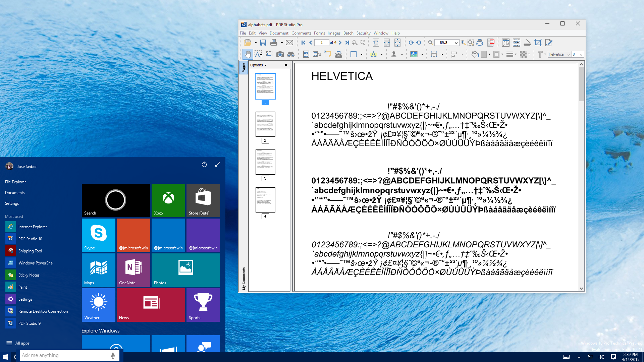
Task: Click the page number input field showing 1
Action: tap(321, 43)
